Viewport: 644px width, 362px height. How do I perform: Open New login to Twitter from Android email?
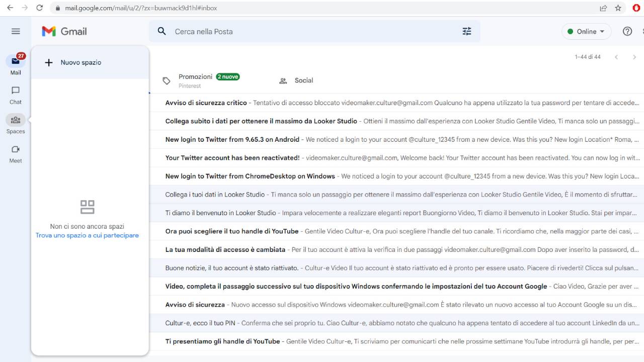[x=396, y=139]
